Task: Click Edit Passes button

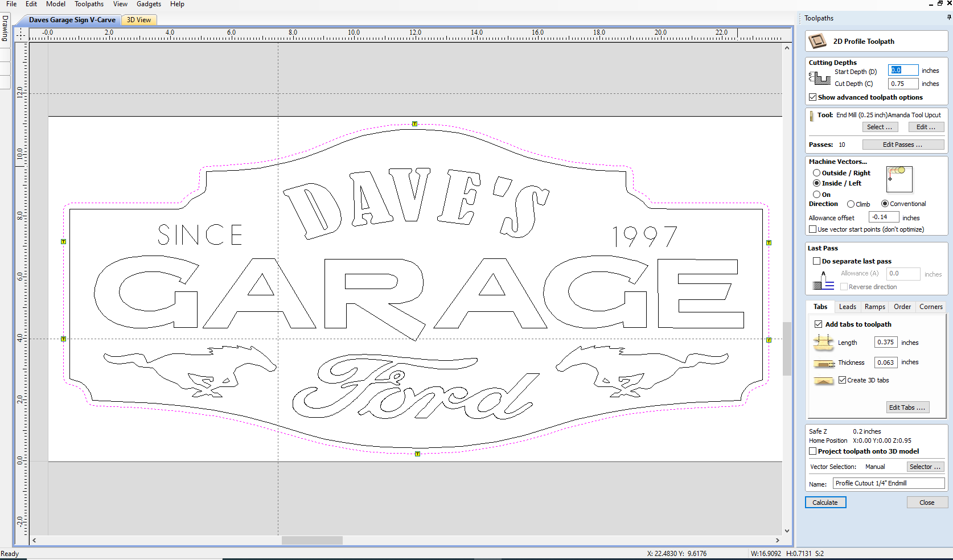Action: (903, 145)
